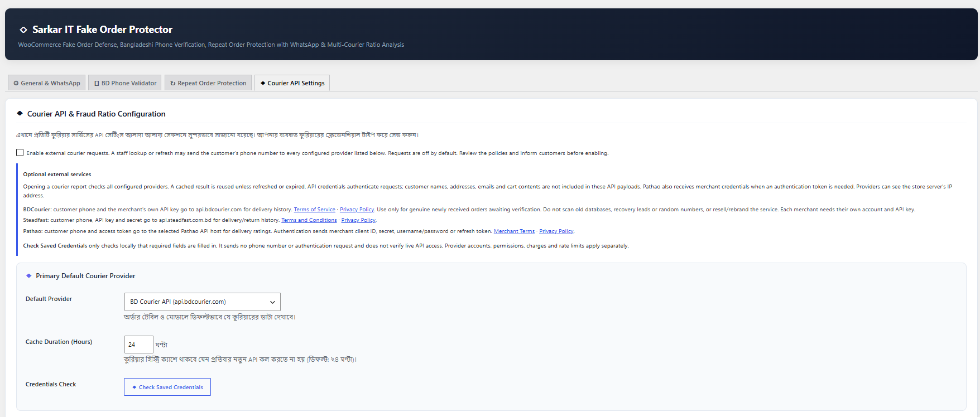Screen dimensions: 980x417
Task: Open the Pathao Merchant Terms link
Action: tap(514, 231)
